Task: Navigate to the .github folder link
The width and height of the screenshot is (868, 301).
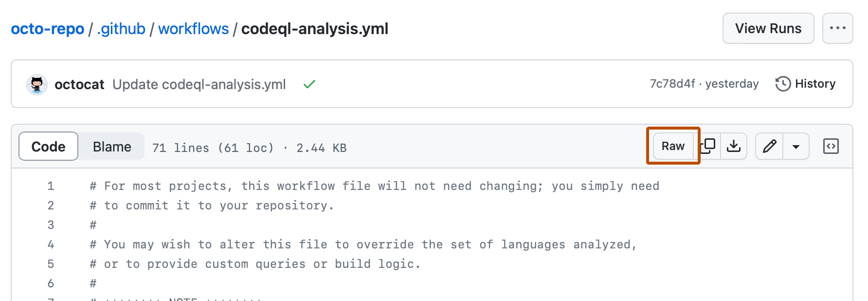Action: pyautogui.click(x=121, y=29)
